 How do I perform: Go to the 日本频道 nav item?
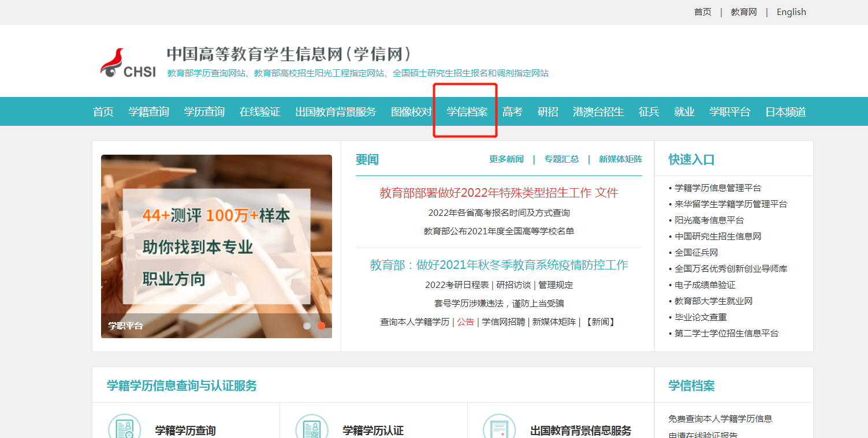(785, 112)
